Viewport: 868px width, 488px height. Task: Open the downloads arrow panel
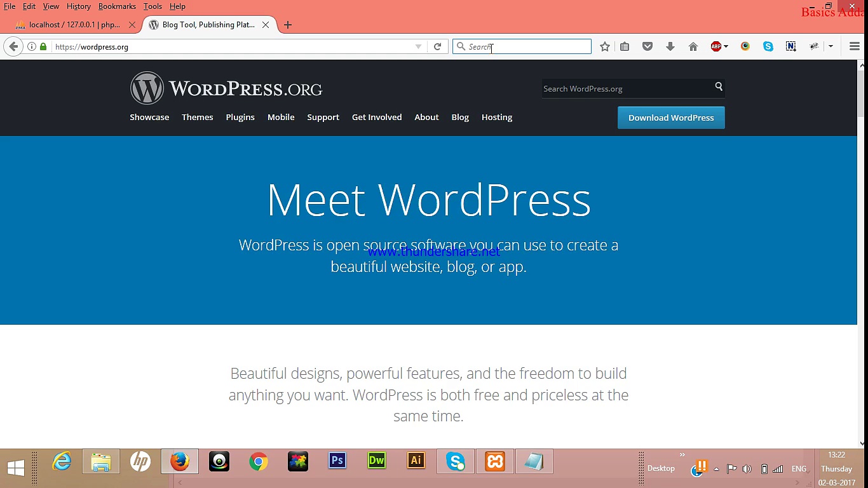point(670,46)
